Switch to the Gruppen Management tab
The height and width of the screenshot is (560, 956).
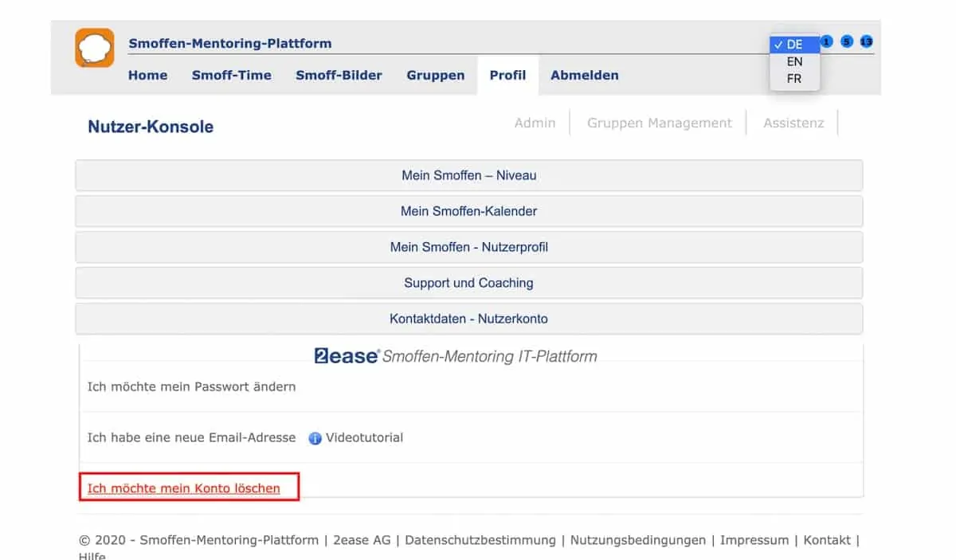pyautogui.click(x=659, y=123)
